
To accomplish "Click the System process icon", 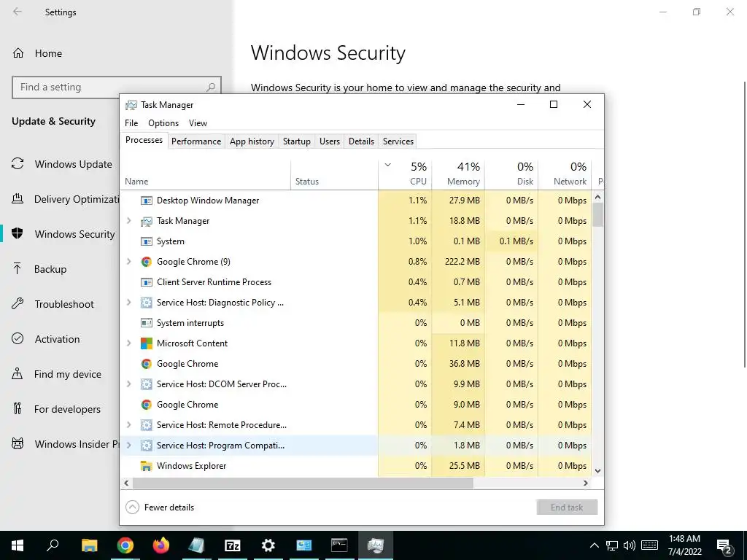I will (146, 241).
